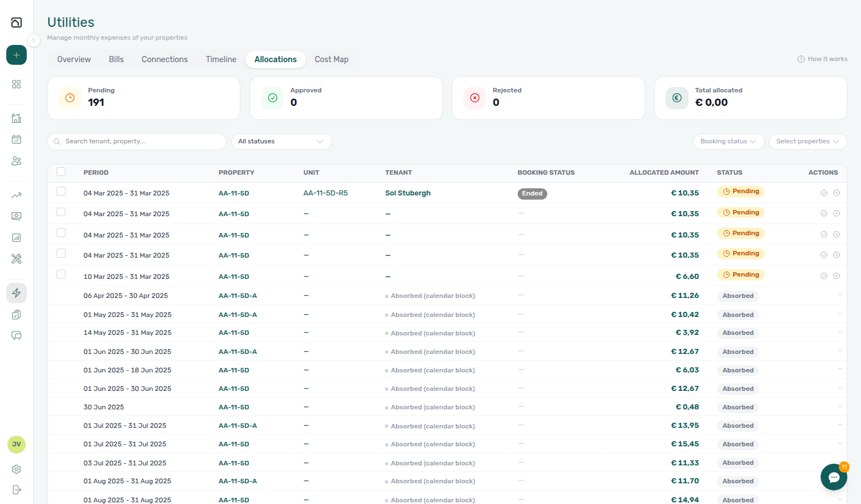The height and width of the screenshot is (504, 861).
Task: Open the calendar icon in the sidebar
Action: (x=16, y=139)
